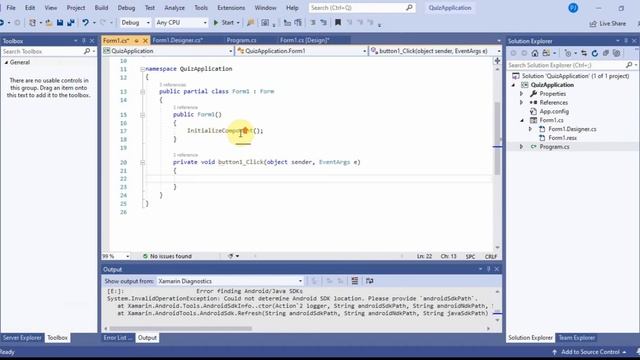Click the uncomment lines icon

click(x=323, y=22)
